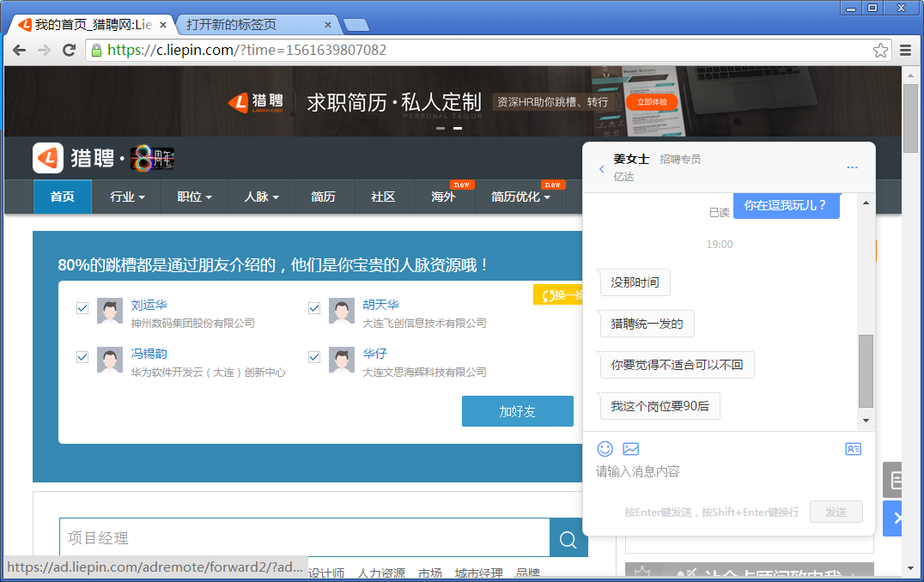Click avatar of 刘运华
Viewport: 924px width, 582px height.
(x=110, y=311)
